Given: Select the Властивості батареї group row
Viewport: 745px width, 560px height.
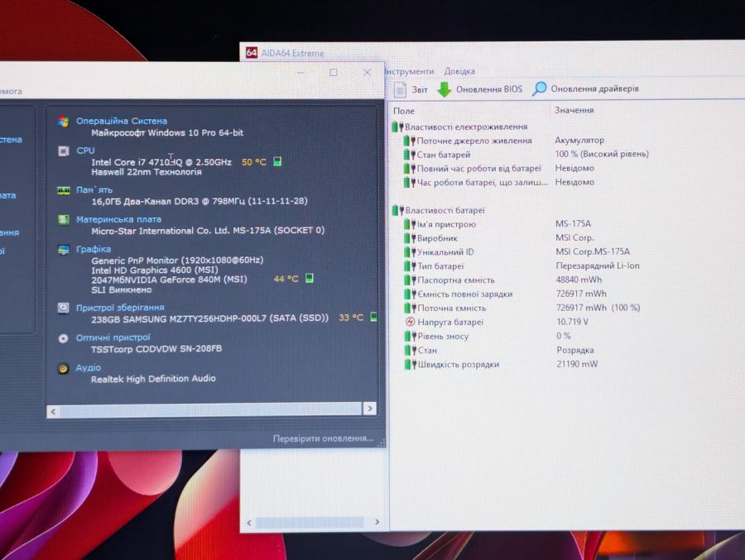Looking at the screenshot, I should click(439, 210).
